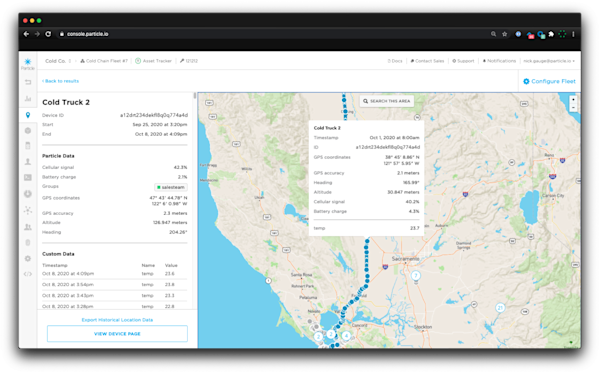
Task: Bookmark page with star icon
Action: point(505,34)
